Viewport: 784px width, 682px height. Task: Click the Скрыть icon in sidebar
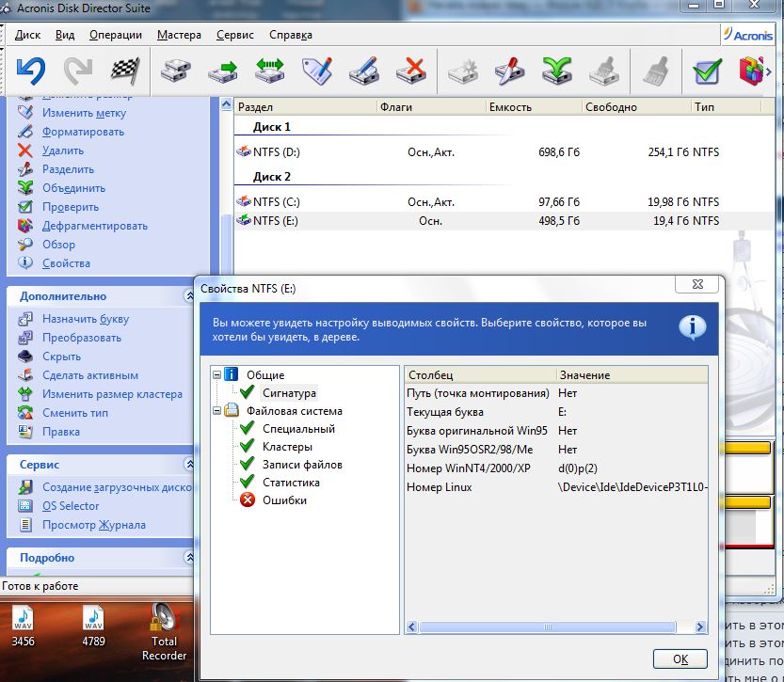coord(25,357)
